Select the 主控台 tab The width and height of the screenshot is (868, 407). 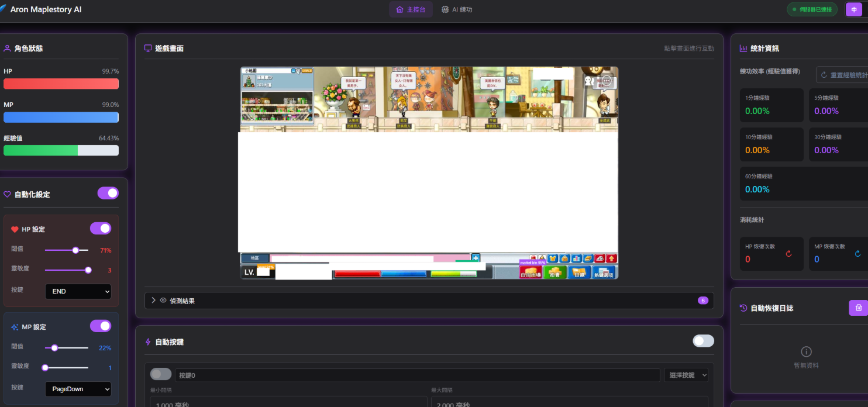411,9
